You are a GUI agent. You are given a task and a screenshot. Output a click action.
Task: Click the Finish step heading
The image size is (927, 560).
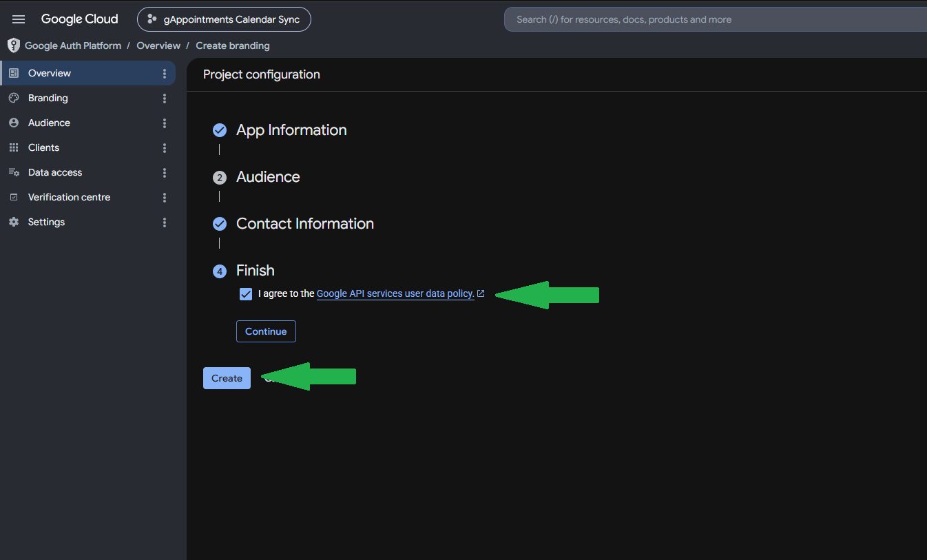[256, 271]
